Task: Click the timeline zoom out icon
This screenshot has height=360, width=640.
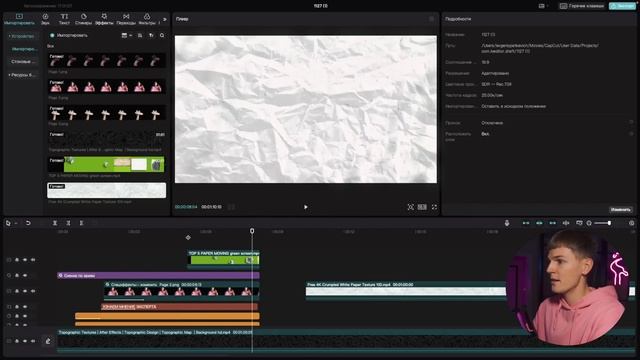Action: (589, 223)
